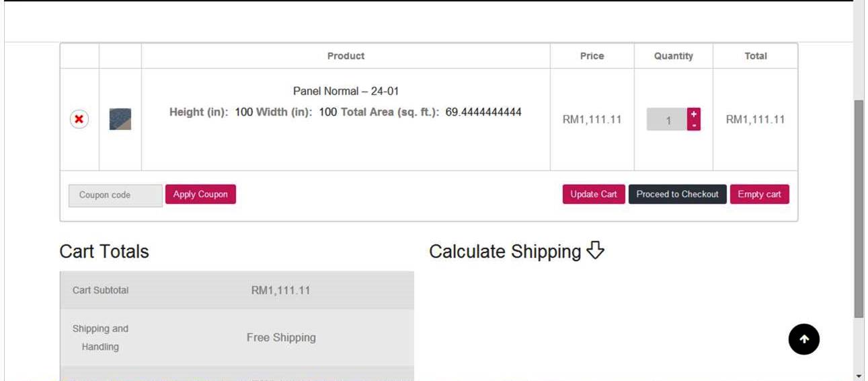Apply the coupon with Apply Coupon
The width and height of the screenshot is (868, 381).
200,195
